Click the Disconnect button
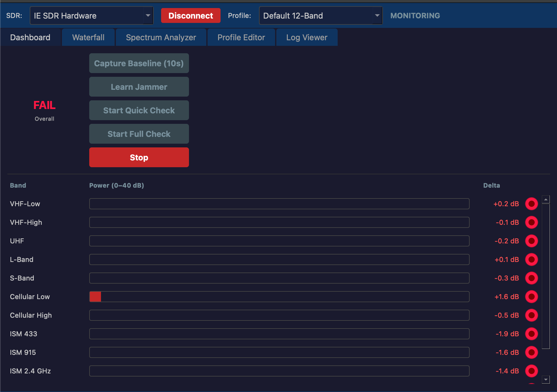557x392 pixels. tap(191, 15)
